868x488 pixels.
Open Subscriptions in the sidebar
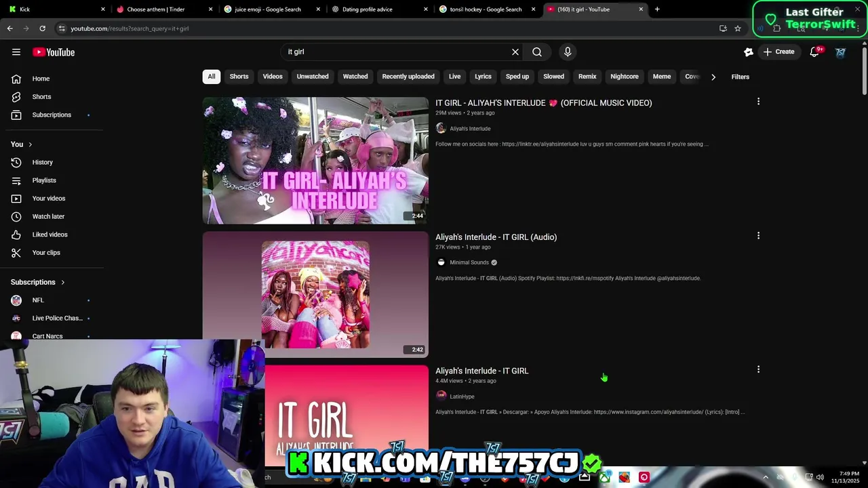[51, 115]
